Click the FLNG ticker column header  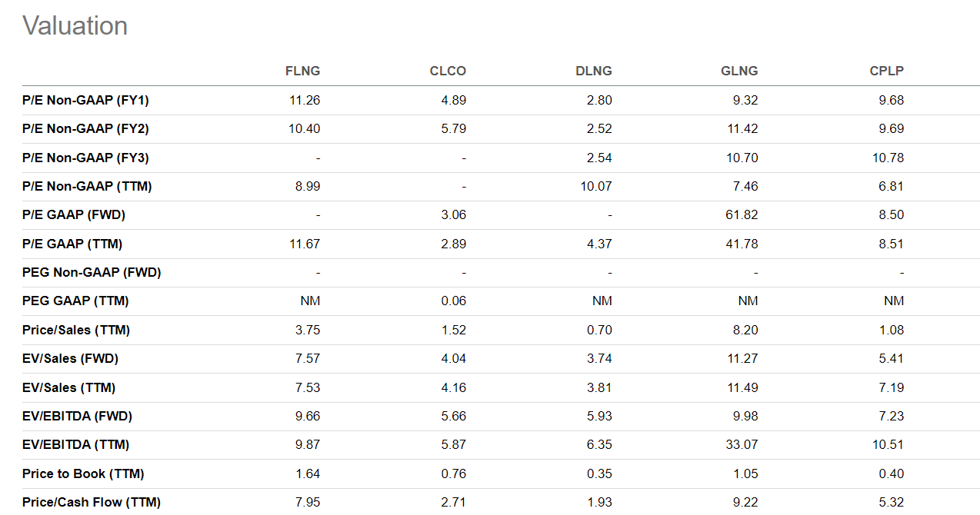pos(302,71)
